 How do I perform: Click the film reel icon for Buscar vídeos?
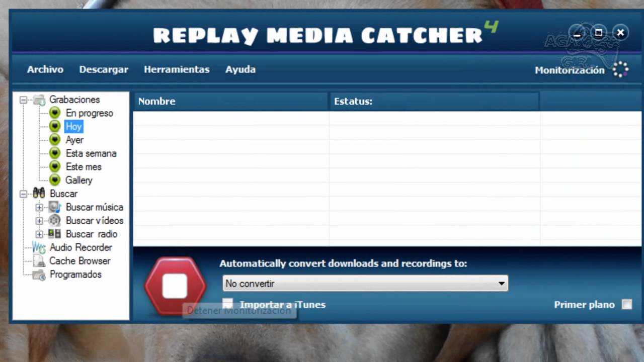(55, 220)
